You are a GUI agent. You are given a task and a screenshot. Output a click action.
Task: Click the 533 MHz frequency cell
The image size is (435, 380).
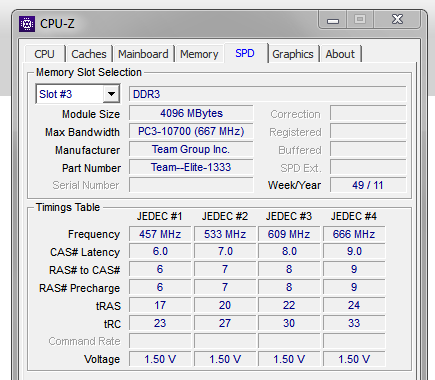225,234
